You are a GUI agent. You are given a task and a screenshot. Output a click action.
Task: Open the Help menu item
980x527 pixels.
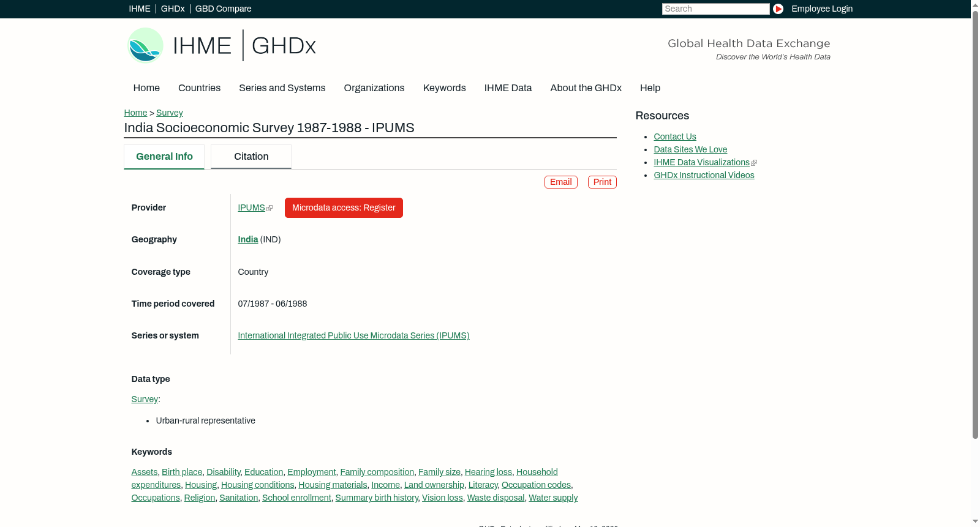pos(650,88)
